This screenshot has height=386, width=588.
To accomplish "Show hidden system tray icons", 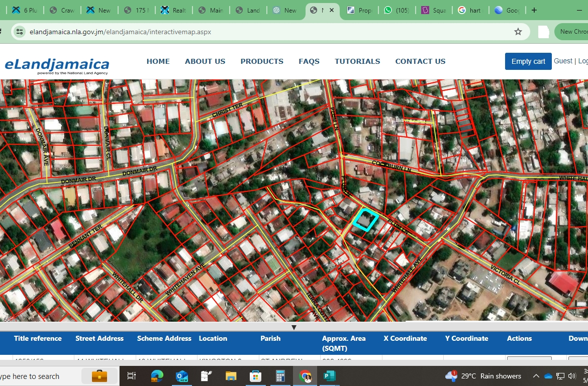I will pyautogui.click(x=536, y=375).
